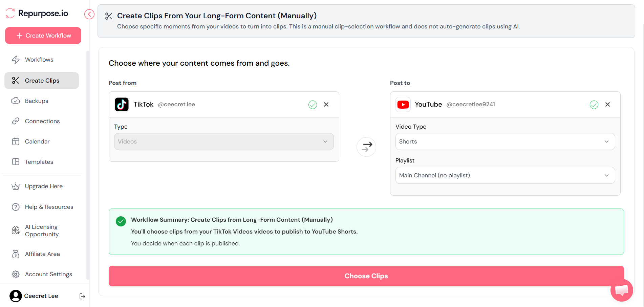The image size is (644, 307).
Task: Click the @ceecretlee9241 handle text
Action: pyautogui.click(x=471, y=104)
